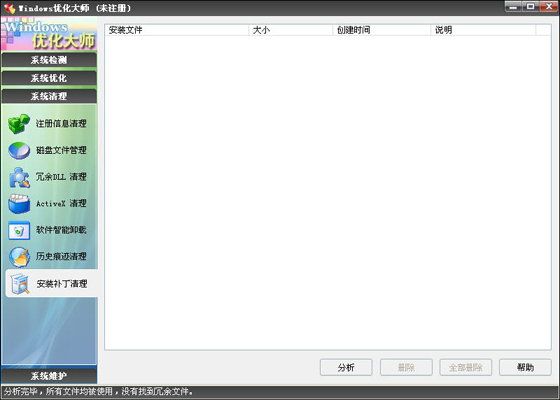Expand the 系统优化 section
Screen dimensions: 560x400
49,78
